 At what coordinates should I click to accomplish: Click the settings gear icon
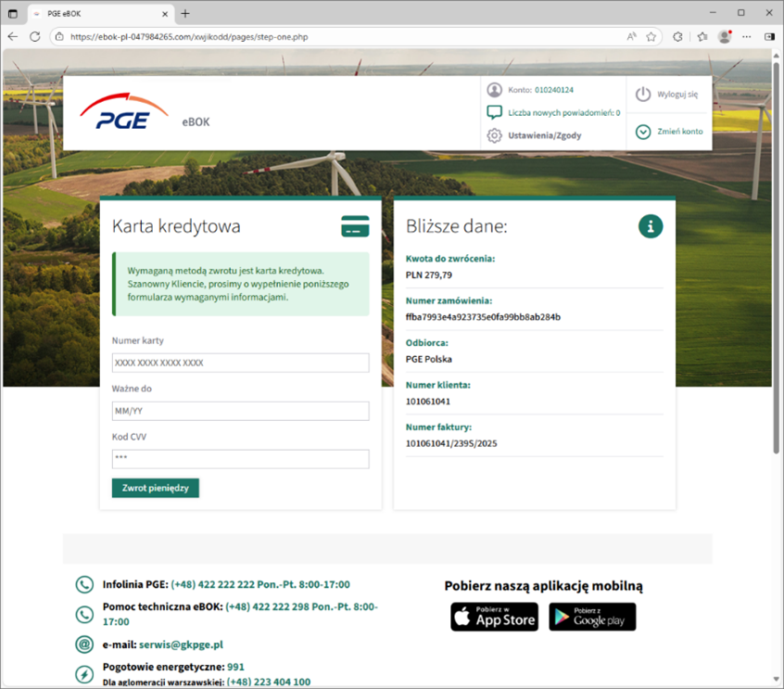495,135
